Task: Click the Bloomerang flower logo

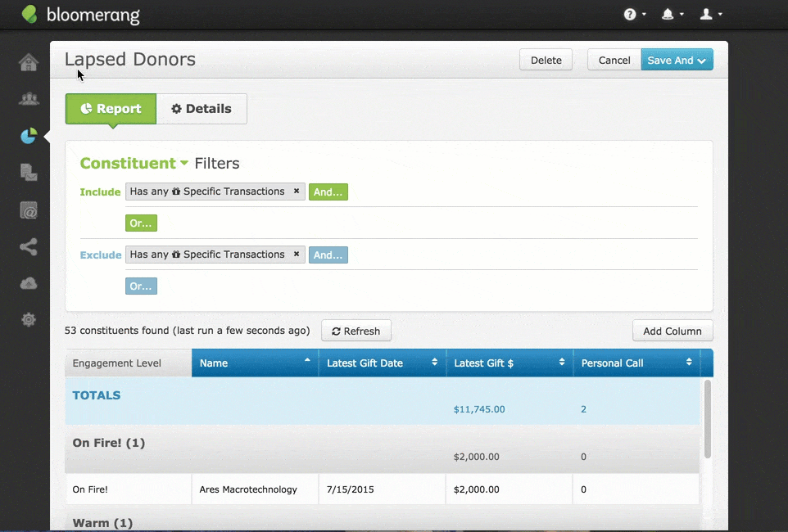Action: [29, 14]
